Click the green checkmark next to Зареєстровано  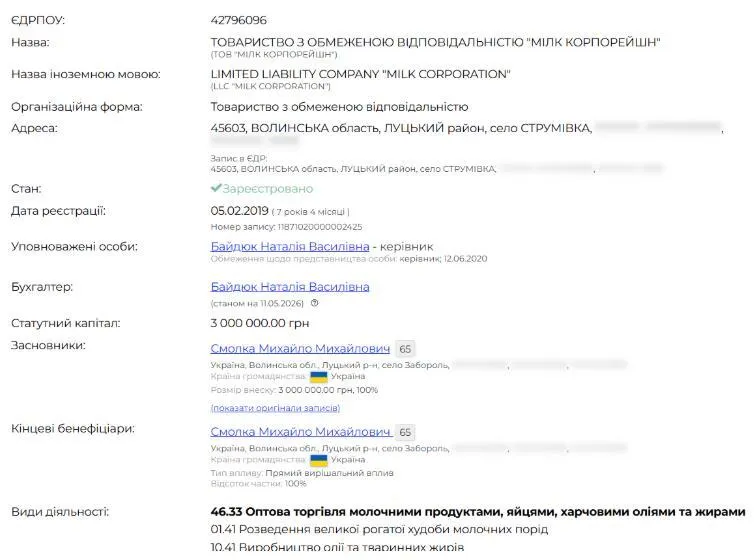point(216,188)
